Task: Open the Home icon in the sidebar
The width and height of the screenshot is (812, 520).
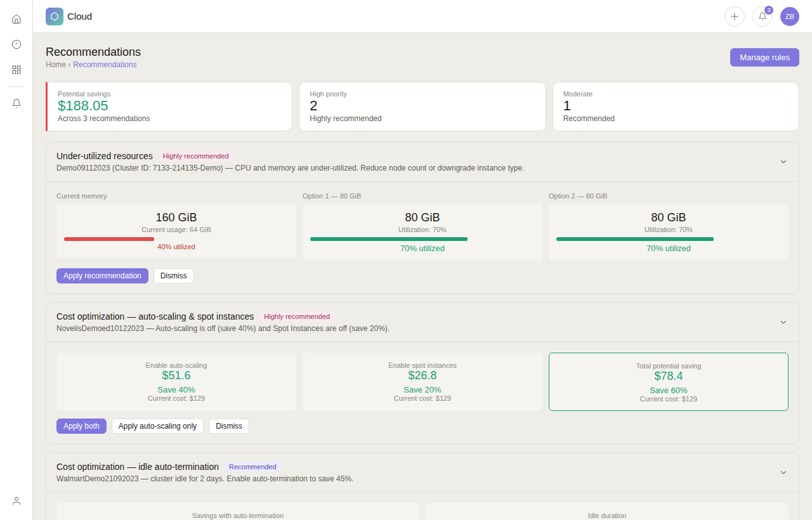Action: pos(16,19)
